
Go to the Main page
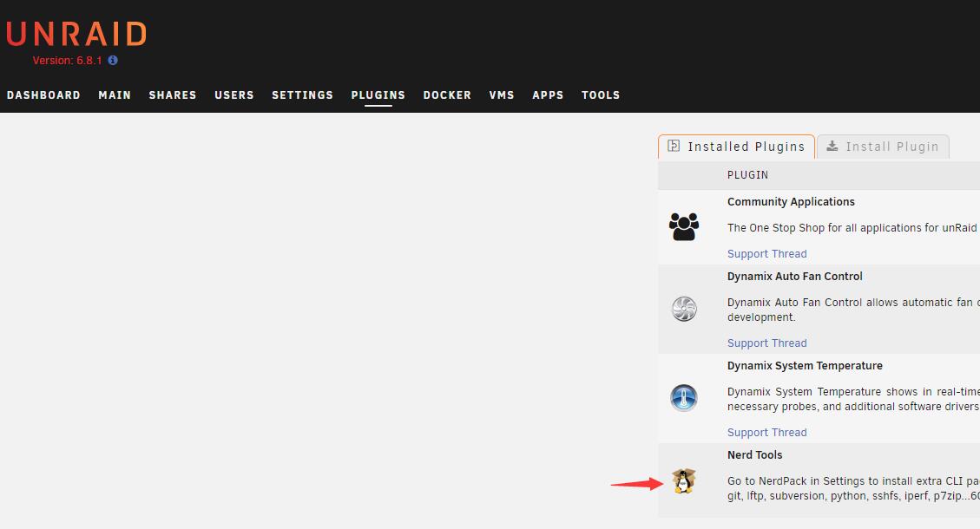(x=115, y=95)
